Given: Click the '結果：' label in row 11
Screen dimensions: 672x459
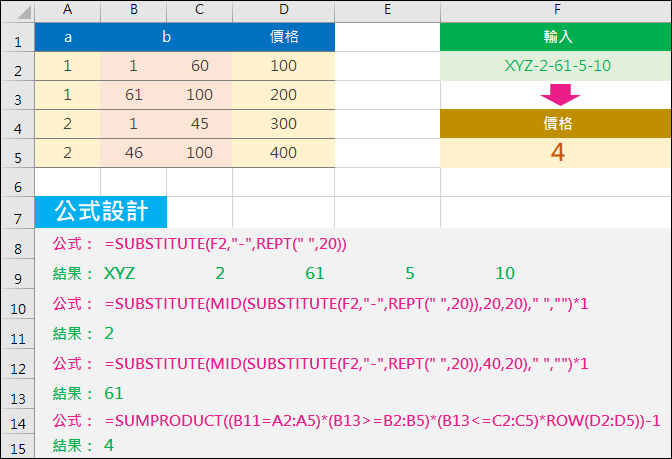Looking at the screenshot, I should pos(73,333).
